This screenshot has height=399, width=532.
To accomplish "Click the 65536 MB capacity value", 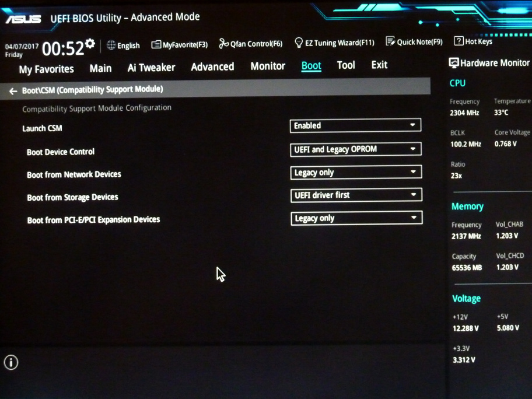I will pos(467,268).
